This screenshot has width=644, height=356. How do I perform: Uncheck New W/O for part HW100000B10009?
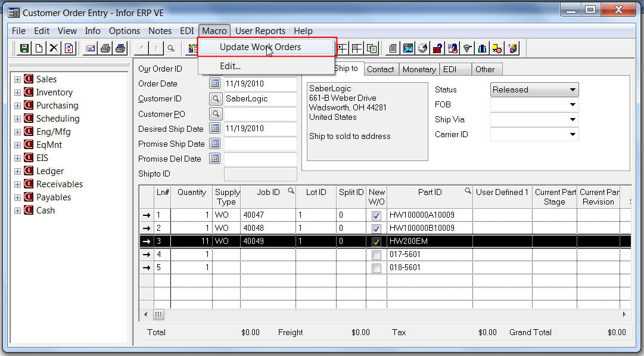pos(377,228)
